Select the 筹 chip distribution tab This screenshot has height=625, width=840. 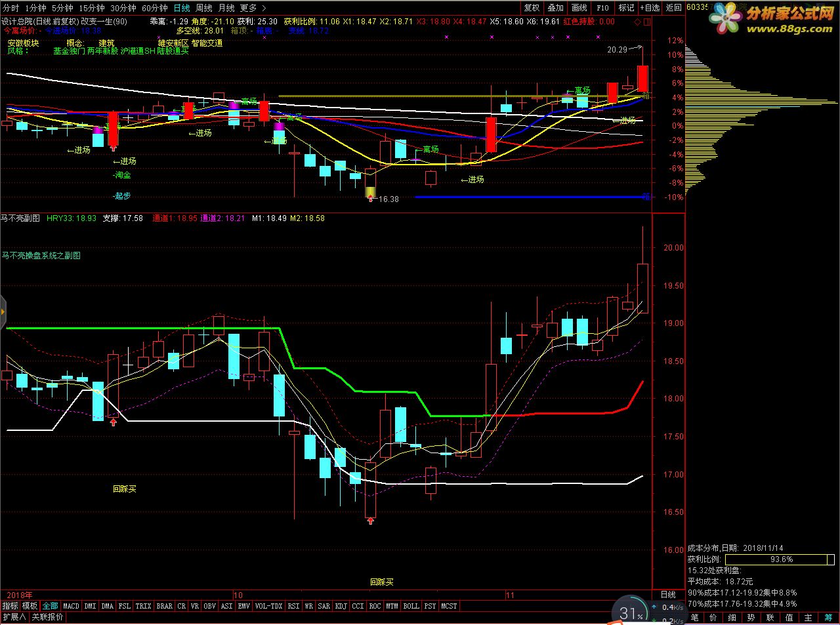point(828,618)
